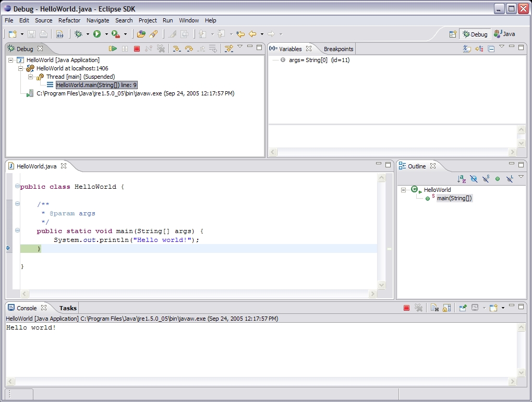Open the Run launch history dropdown
Viewport: 532px width, 402px height.
pos(106,34)
